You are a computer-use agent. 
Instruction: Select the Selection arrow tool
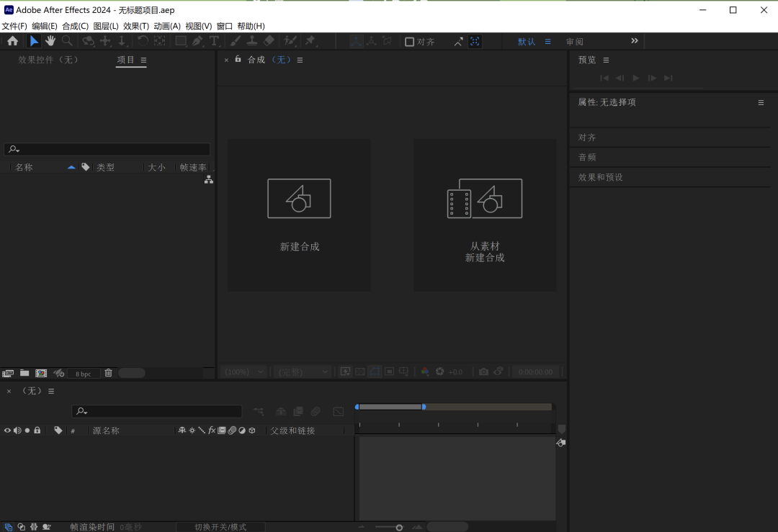[x=34, y=41]
